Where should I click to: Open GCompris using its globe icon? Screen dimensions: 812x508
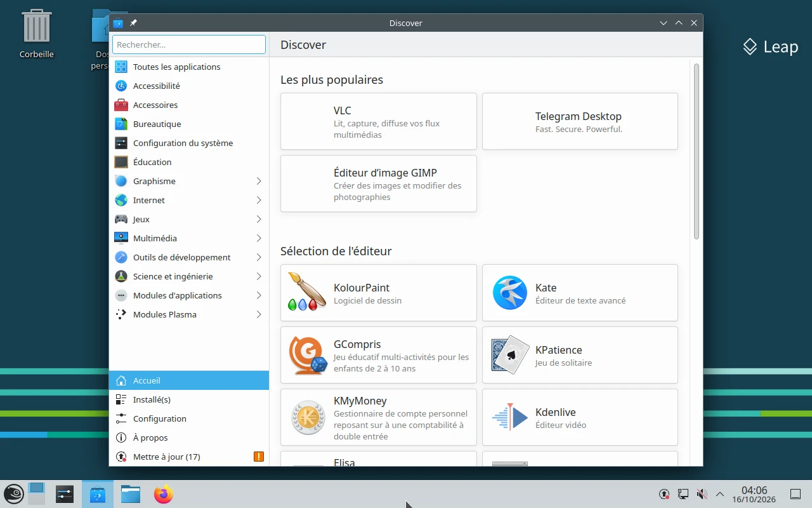[x=308, y=355]
